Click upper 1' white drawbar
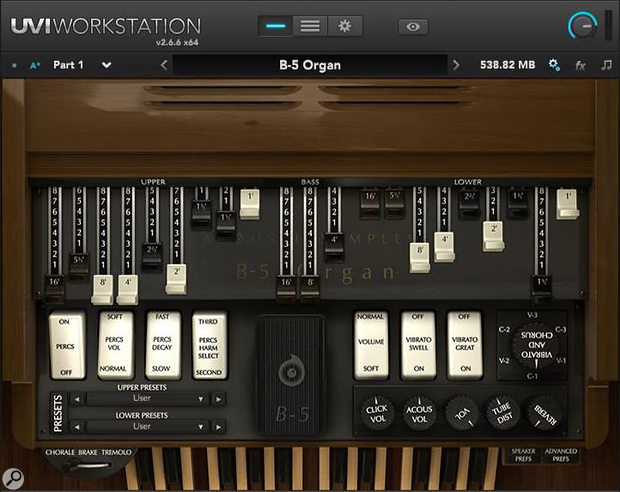Viewport: 620px width, 492px height. tap(250, 203)
